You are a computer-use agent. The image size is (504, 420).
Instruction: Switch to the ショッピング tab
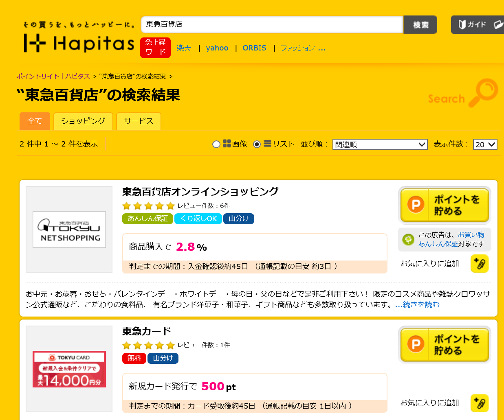83,121
